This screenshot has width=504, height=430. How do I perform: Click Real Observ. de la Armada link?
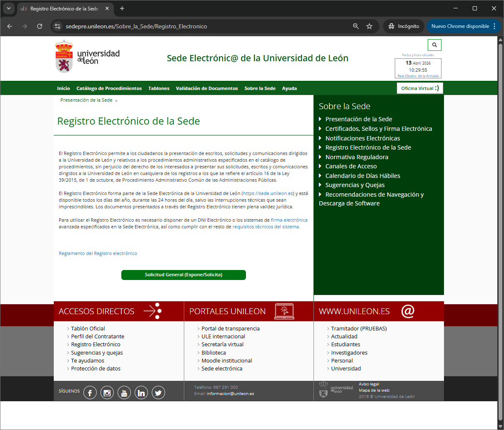(x=418, y=76)
